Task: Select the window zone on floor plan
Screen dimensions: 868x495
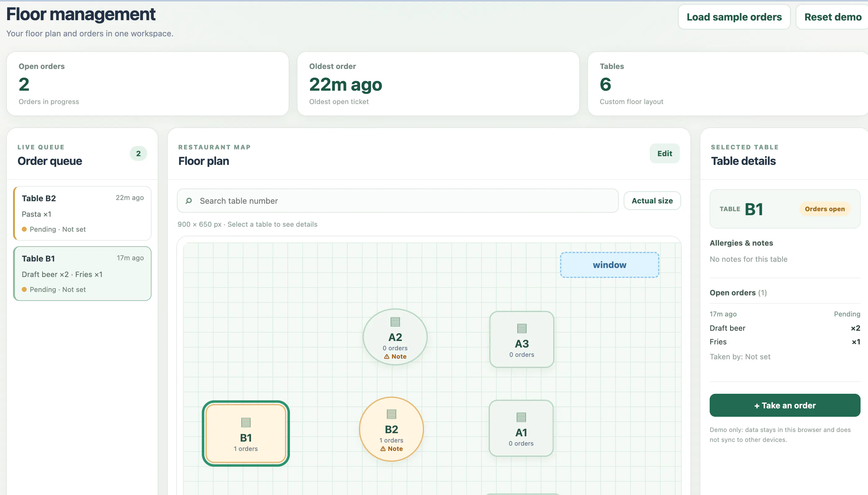Action: 609,265
